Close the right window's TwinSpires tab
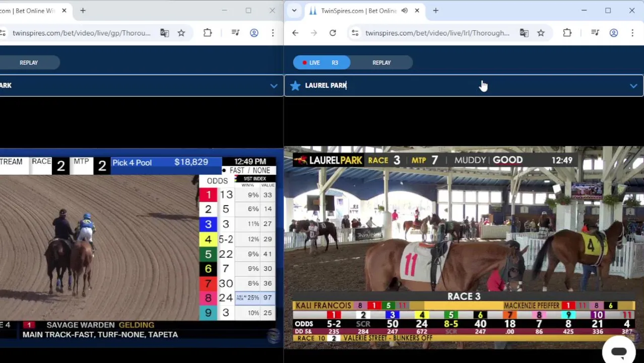This screenshot has height=363, width=644. pos(417,11)
